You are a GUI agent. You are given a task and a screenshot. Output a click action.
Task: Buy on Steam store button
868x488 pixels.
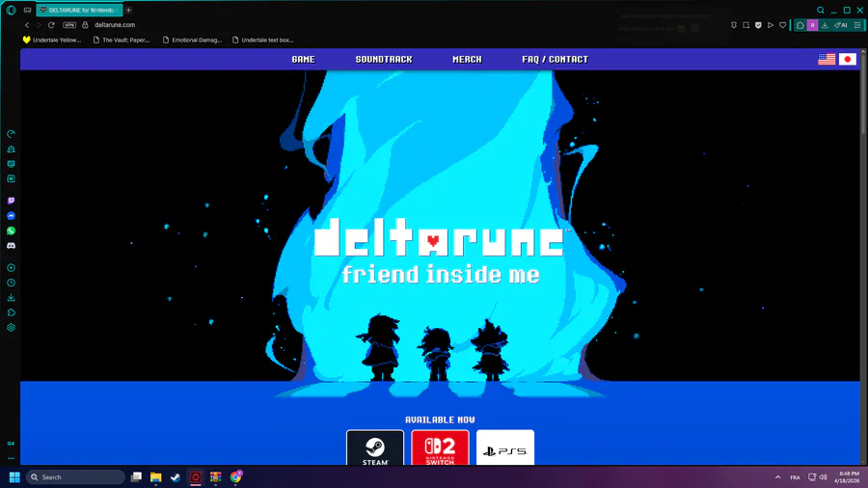pyautogui.click(x=375, y=447)
